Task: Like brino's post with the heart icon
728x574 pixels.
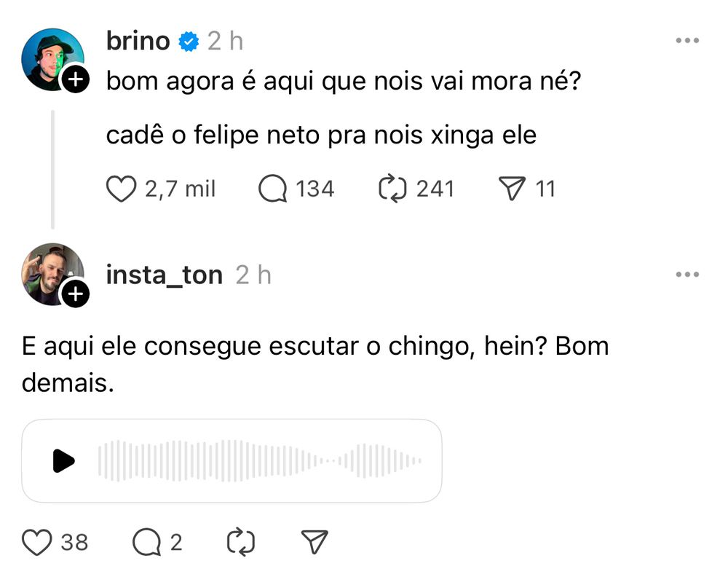Action: pos(122,189)
